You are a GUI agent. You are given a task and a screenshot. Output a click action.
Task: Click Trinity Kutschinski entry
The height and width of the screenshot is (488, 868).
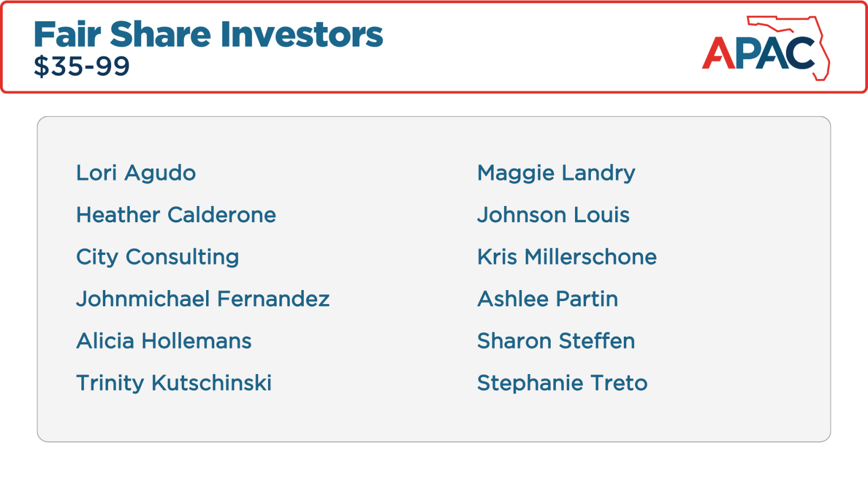pos(174,383)
